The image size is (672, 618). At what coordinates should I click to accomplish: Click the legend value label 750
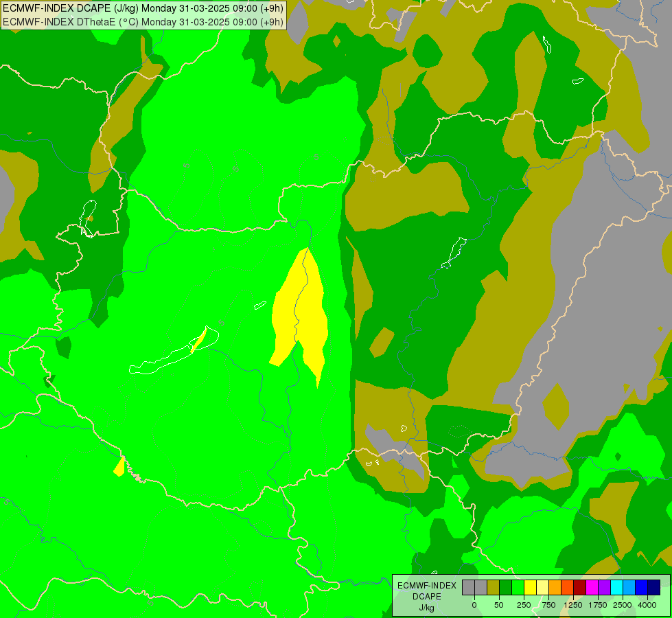pyautogui.click(x=548, y=605)
